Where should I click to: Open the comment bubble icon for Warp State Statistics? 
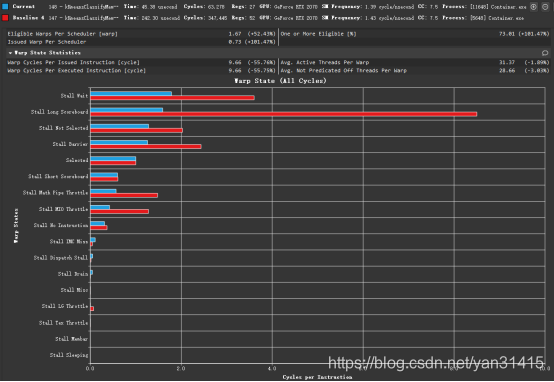tap(545, 53)
